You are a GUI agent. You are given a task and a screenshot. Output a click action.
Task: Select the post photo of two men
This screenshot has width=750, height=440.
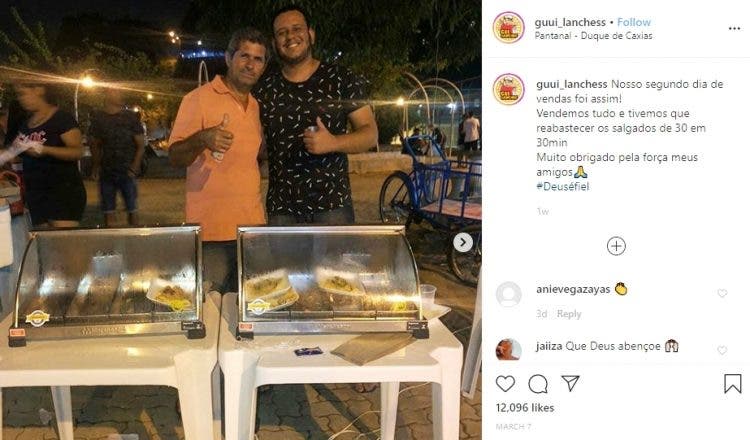click(241, 220)
